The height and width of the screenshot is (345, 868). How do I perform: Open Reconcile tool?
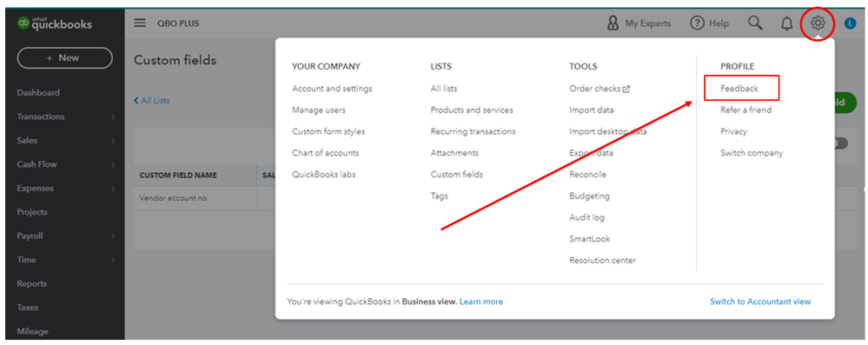[588, 175]
